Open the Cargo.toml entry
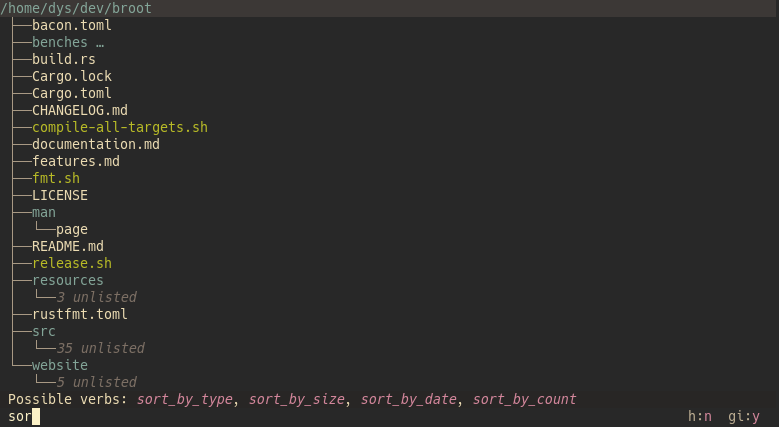The width and height of the screenshot is (779, 427). pos(72,93)
